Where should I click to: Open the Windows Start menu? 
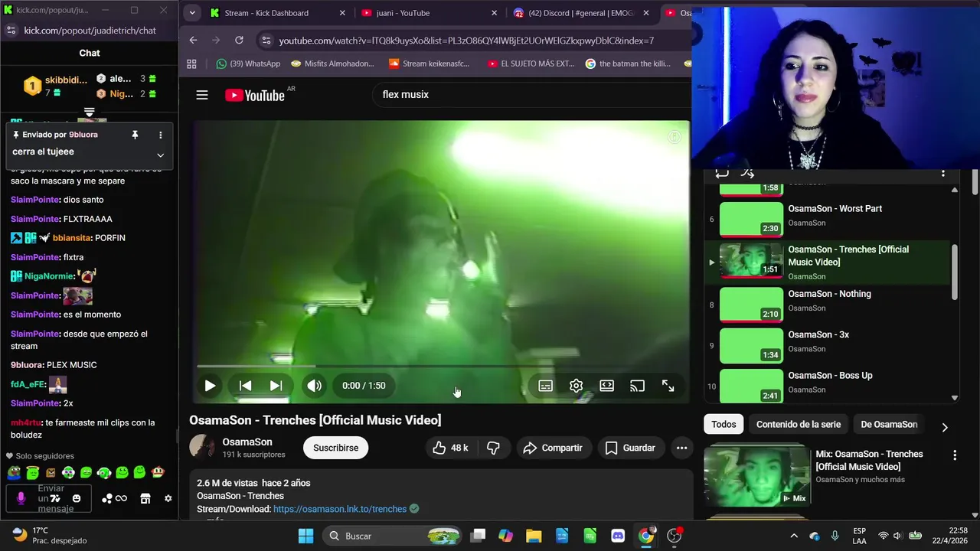[x=305, y=536]
